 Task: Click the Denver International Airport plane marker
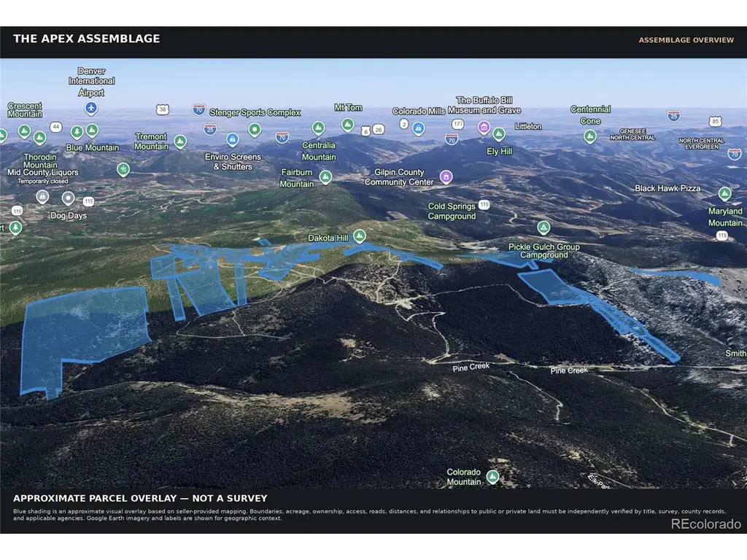point(91,108)
